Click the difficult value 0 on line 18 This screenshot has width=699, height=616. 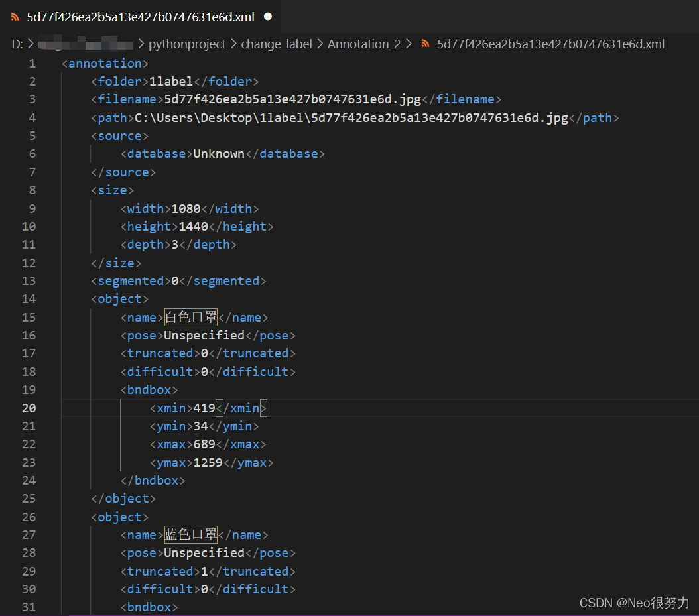pos(204,372)
